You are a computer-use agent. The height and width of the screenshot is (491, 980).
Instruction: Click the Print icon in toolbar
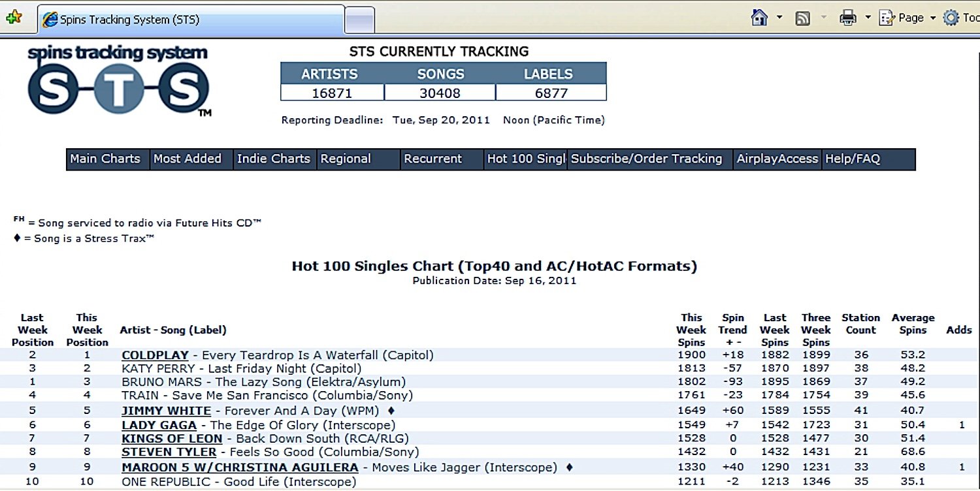pyautogui.click(x=848, y=18)
